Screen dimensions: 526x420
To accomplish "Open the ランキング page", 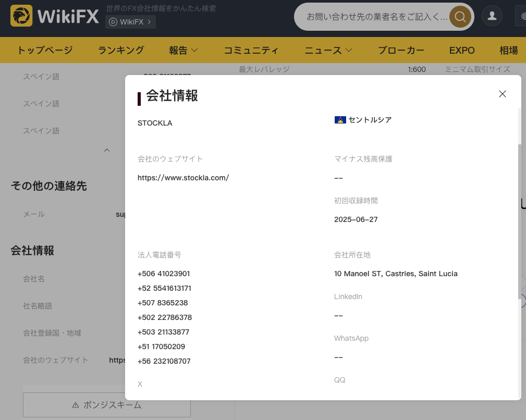I will point(121,50).
